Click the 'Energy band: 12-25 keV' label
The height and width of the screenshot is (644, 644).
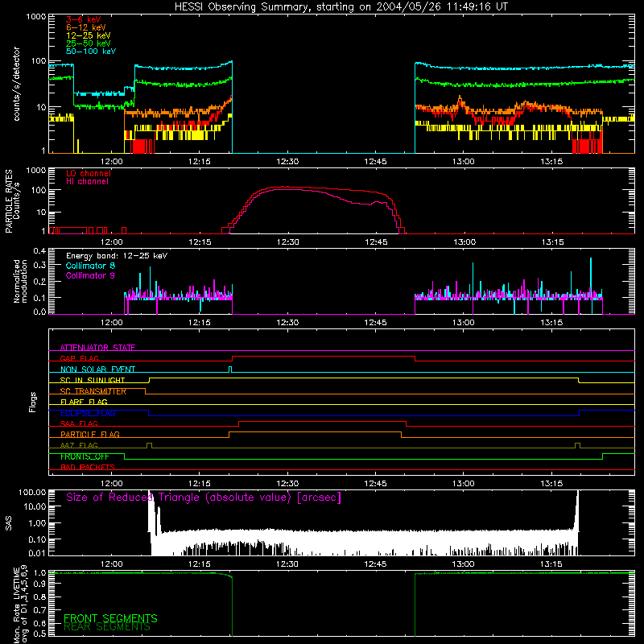point(117,256)
